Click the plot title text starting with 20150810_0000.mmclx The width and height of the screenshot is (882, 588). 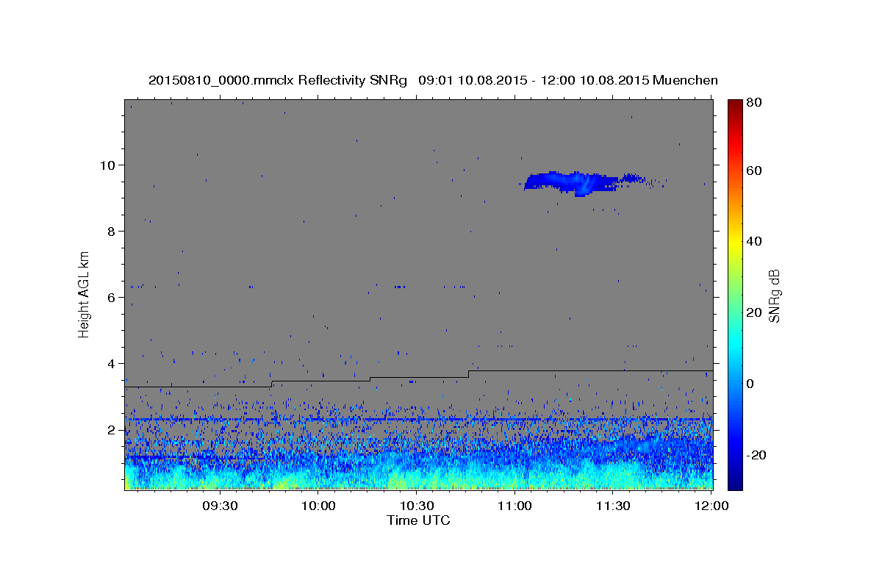pos(433,80)
